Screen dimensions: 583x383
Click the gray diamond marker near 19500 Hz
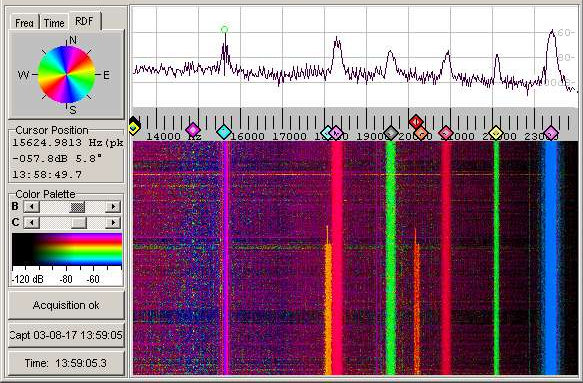(390, 132)
